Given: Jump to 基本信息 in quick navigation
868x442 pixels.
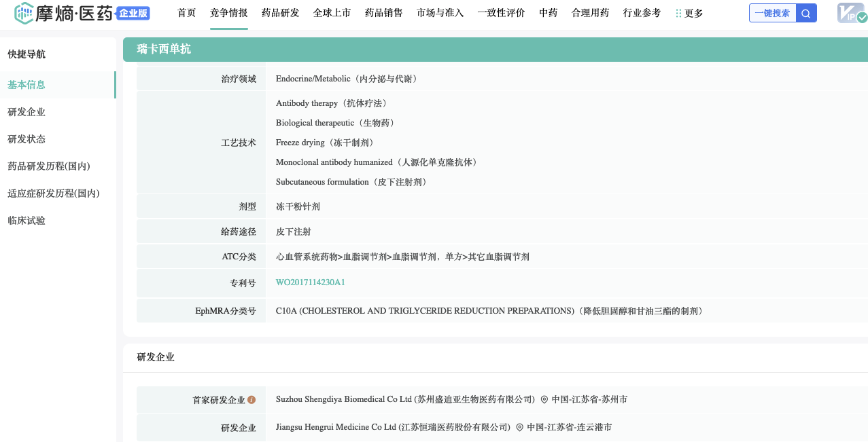Looking at the screenshot, I should tap(27, 85).
